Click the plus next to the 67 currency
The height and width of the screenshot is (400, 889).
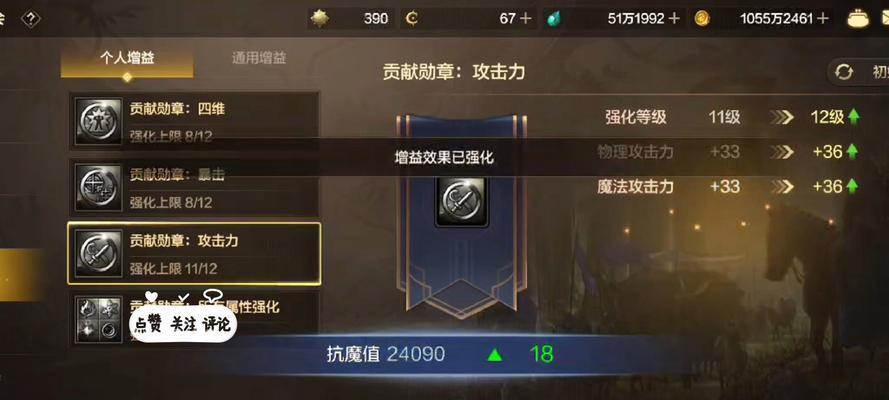[526, 19]
